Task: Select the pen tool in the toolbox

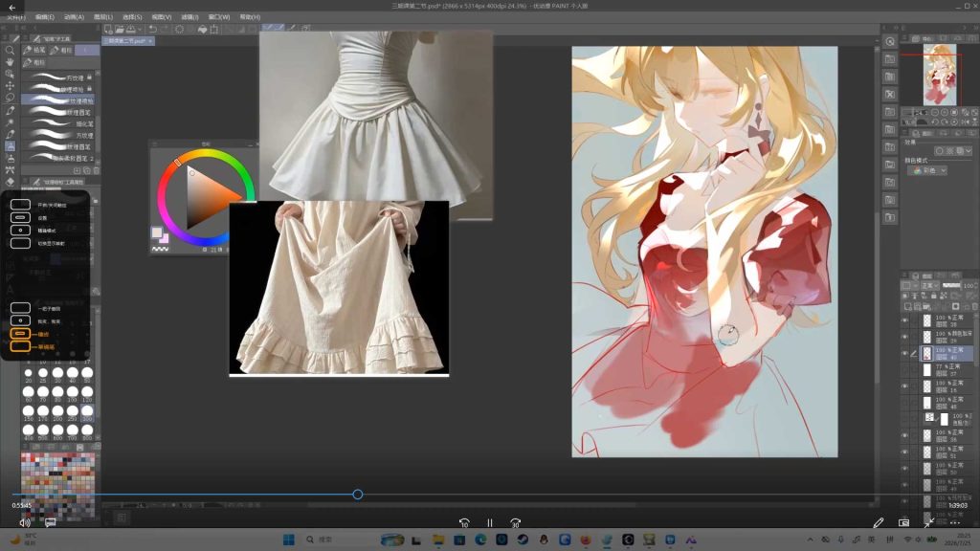Action: point(10,134)
